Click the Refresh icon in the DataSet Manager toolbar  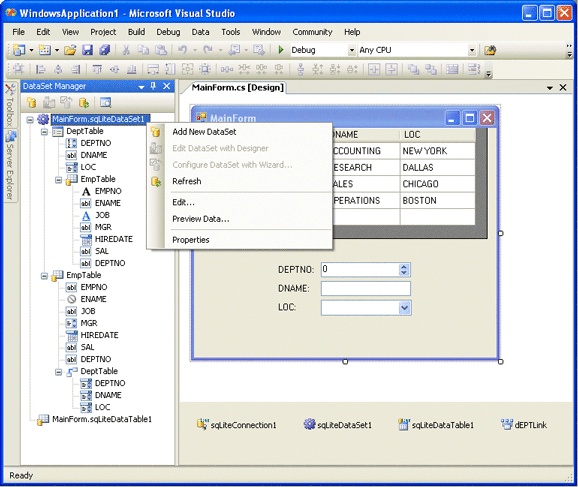click(x=84, y=102)
